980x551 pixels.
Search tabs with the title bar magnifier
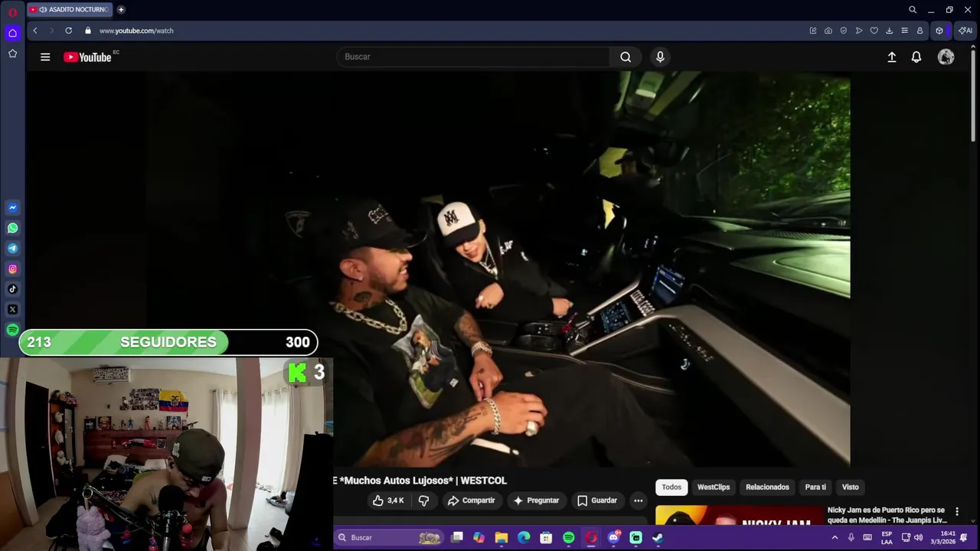click(x=913, y=10)
